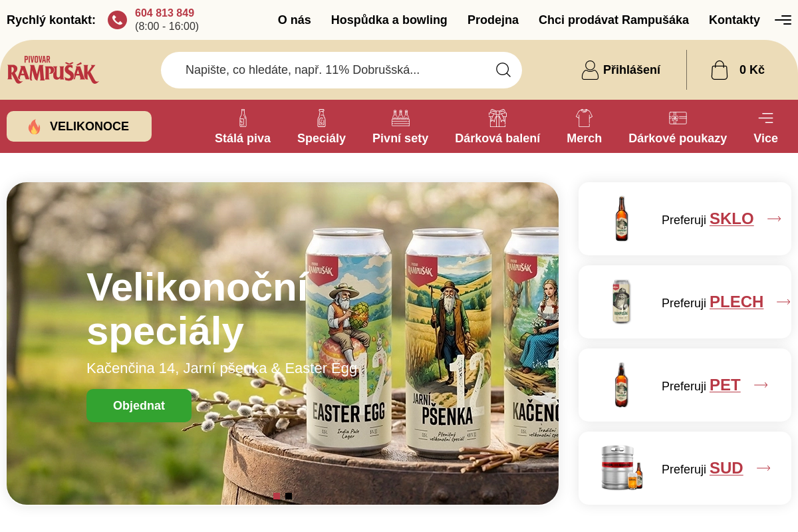Image resolution: width=798 pixels, height=532 pixels.
Task: Open the VELIKONOCE promo button
Action: click(x=79, y=126)
